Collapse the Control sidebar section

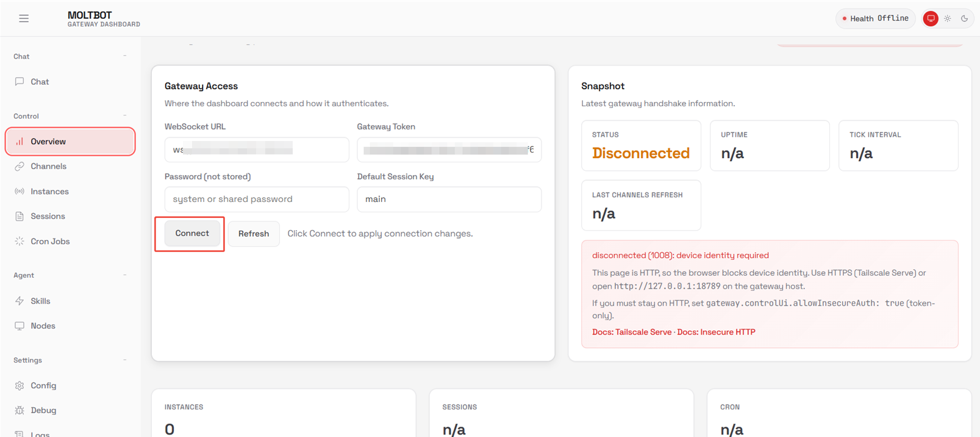[x=125, y=116]
